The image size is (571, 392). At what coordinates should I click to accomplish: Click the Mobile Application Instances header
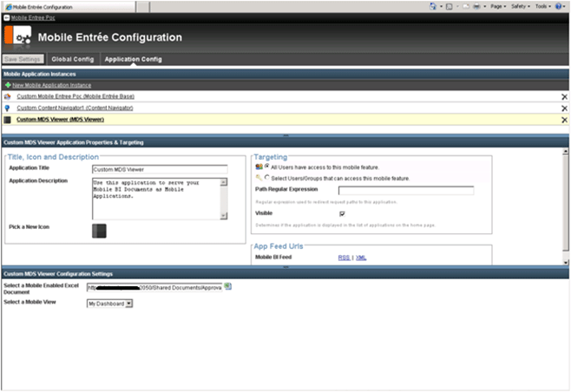tap(285, 74)
